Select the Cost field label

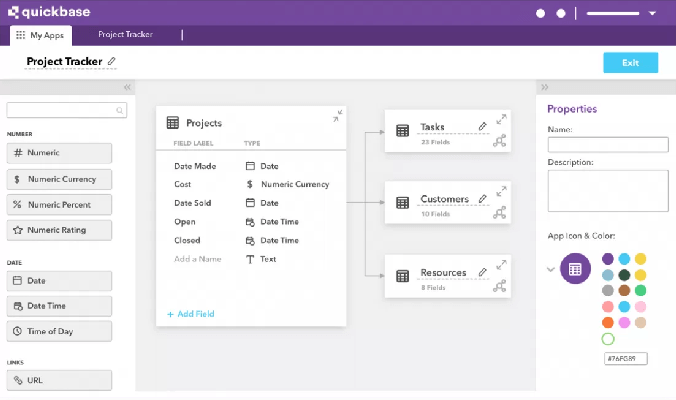point(182,184)
